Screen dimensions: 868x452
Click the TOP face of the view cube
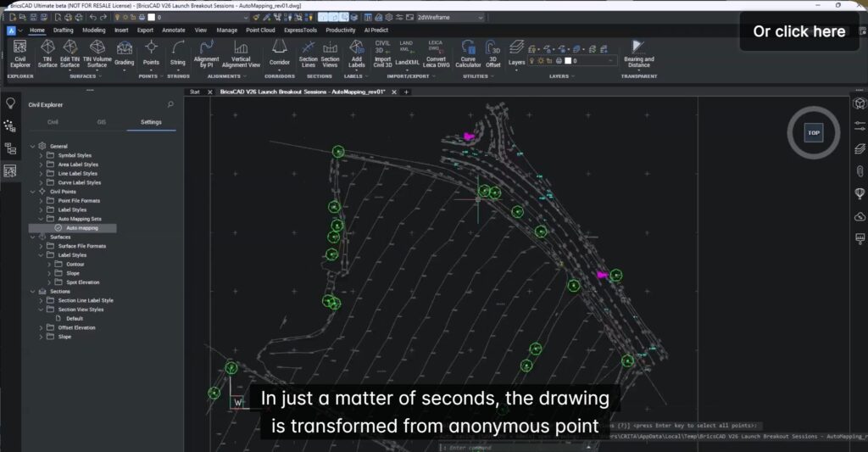[813, 132]
